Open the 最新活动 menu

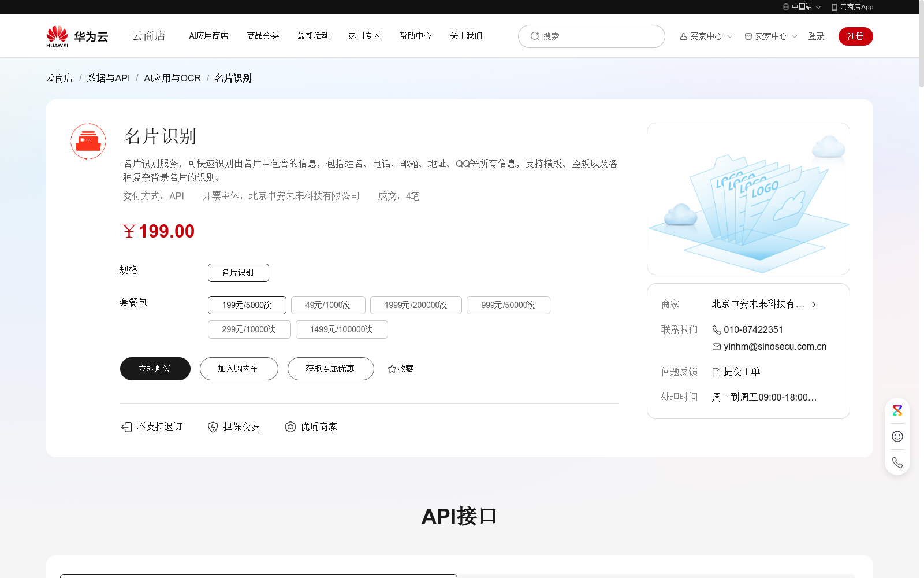click(x=314, y=36)
